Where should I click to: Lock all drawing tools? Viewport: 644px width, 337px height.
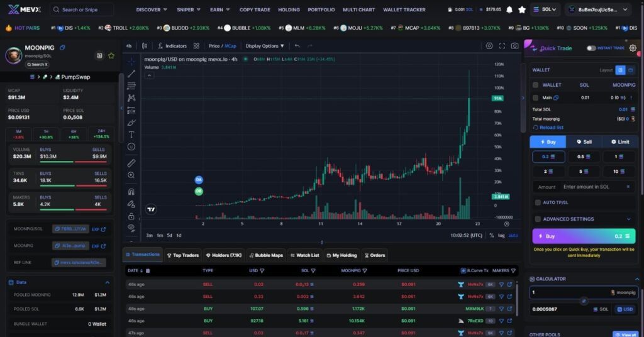click(131, 216)
